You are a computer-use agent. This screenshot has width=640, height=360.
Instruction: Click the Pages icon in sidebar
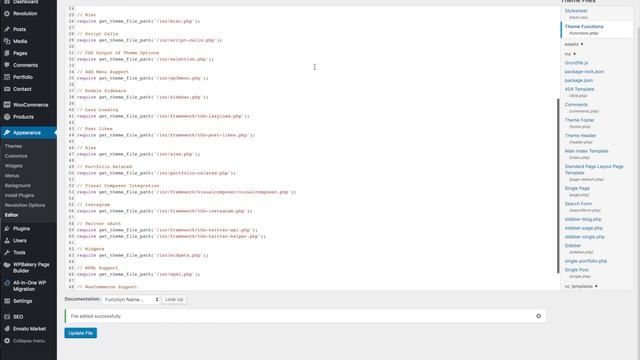point(7,53)
